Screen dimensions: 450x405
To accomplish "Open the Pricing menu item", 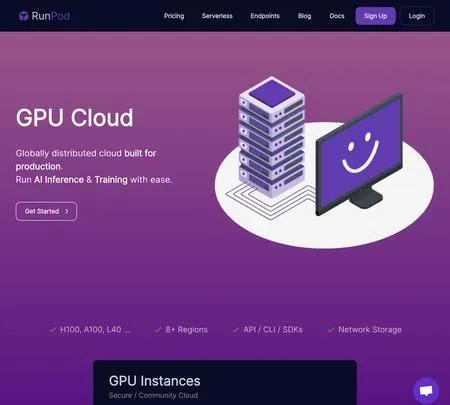I will (x=174, y=16).
